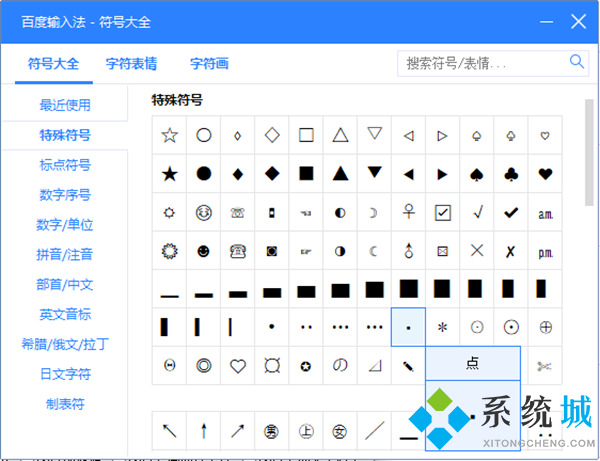
Task: Click the 点 tooltip label
Action: click(x=473, y=363)
